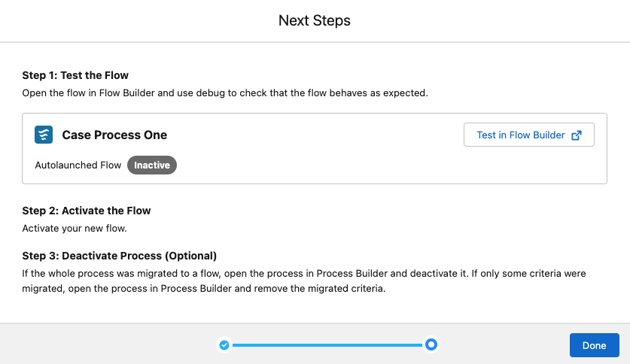
Task: Click the Autolaunched Flow label
Action: click(x=78, y=165)
